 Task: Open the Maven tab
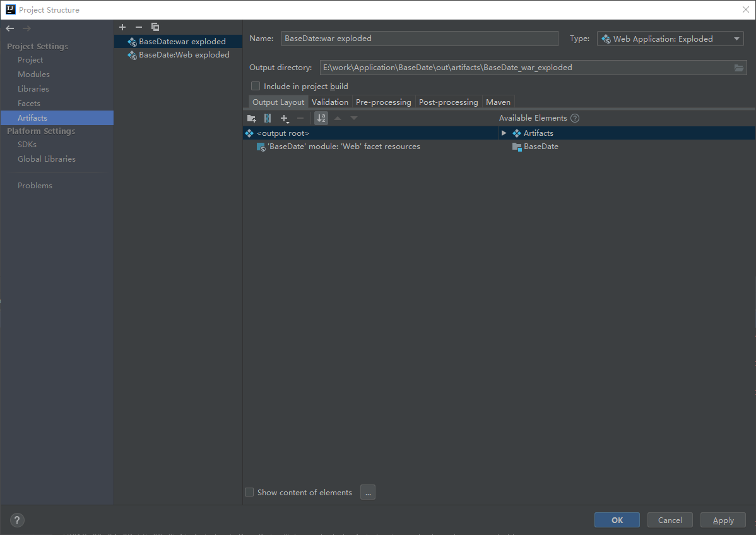point(498,102)
